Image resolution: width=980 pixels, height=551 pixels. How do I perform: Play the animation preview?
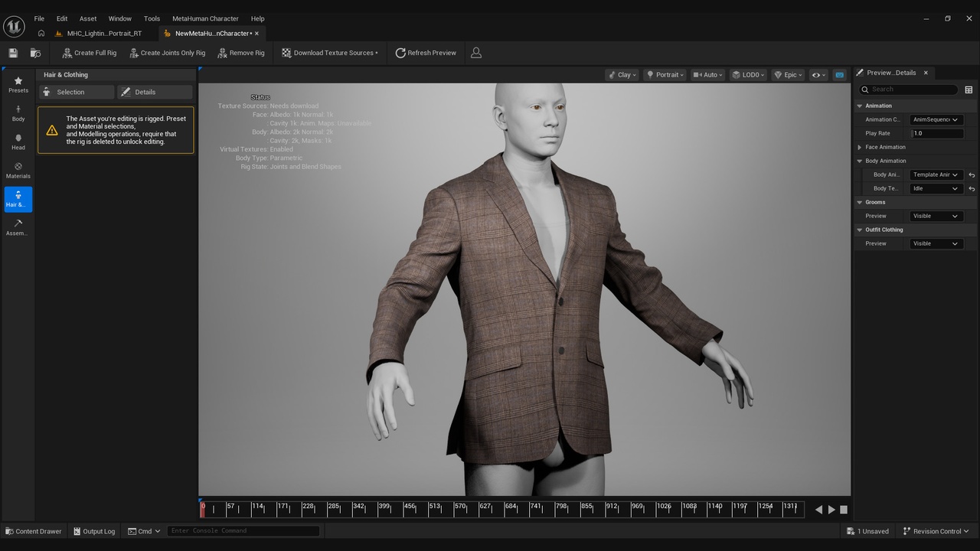[x=831, y=510]
